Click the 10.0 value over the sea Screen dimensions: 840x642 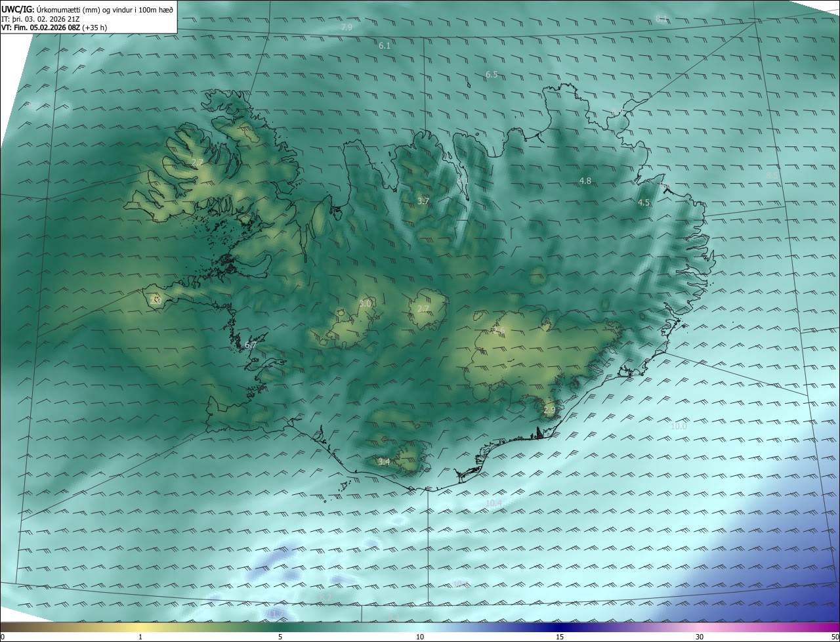coord(679,426)
